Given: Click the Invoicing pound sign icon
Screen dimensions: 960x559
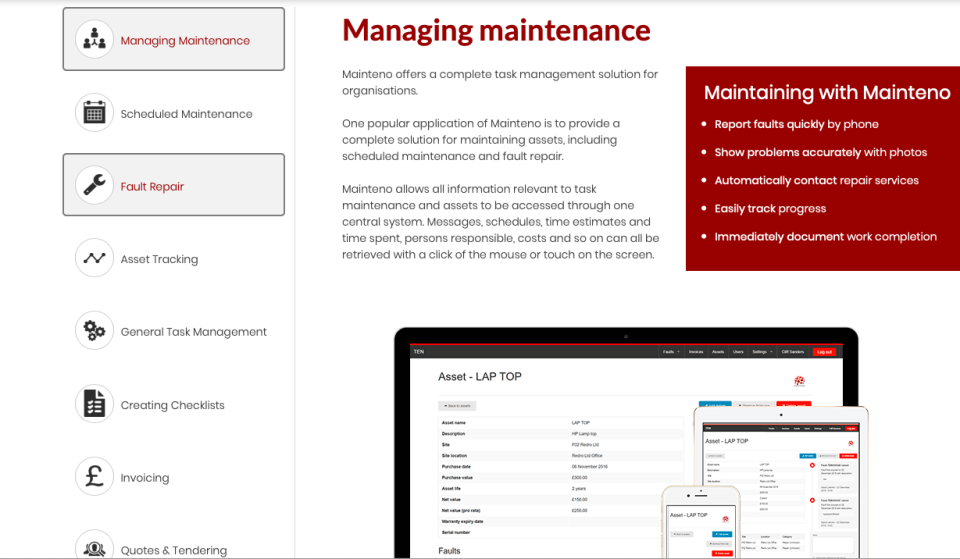Looking at the screenshot, I should point(94,476).
